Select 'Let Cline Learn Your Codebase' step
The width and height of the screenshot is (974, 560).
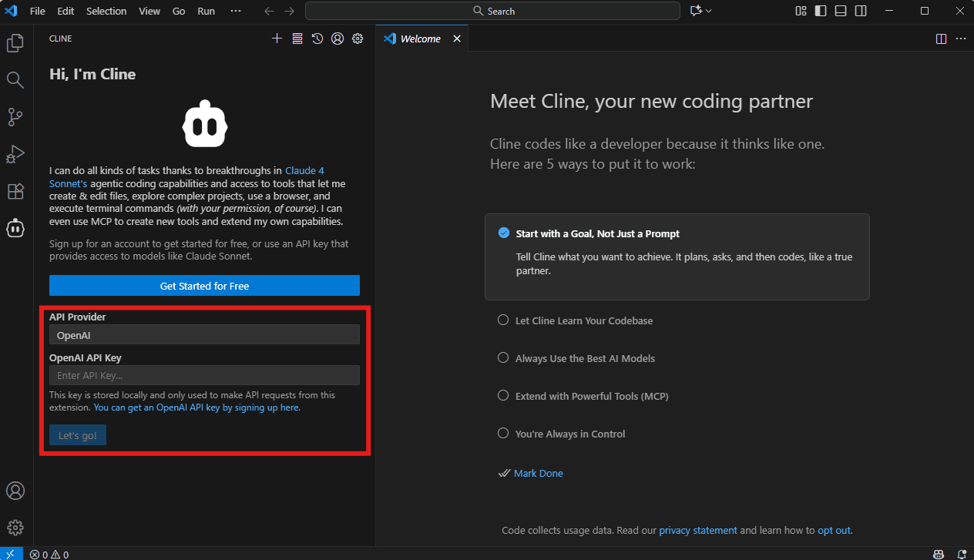point(583,320)
